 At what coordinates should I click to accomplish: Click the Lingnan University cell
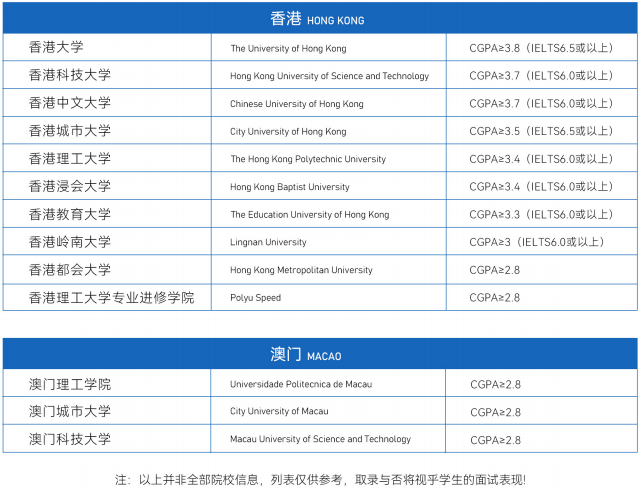click(268, 242)
